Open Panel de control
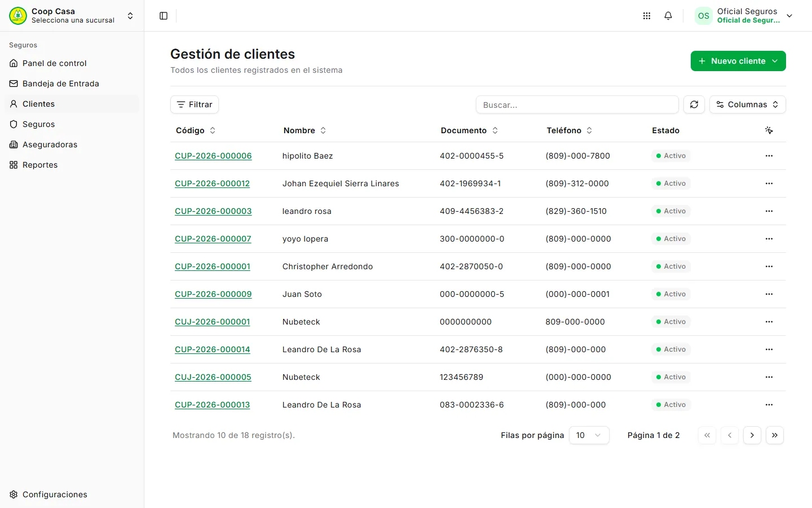This screenshot has height=508, width=812. pyautogui.click(x=72, y=63)
